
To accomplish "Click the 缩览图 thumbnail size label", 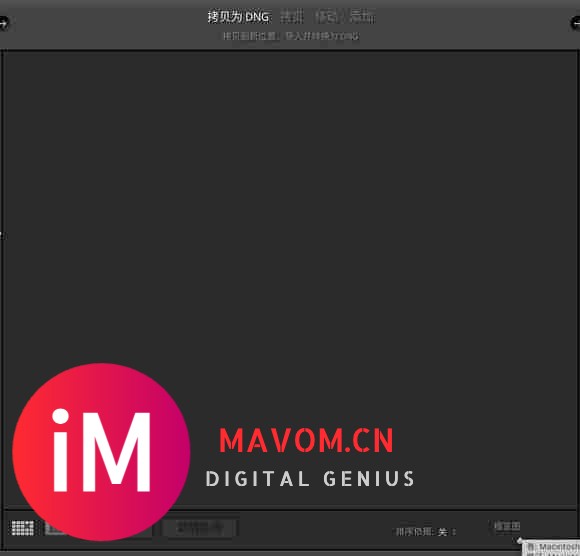I will tap(507, 526).
